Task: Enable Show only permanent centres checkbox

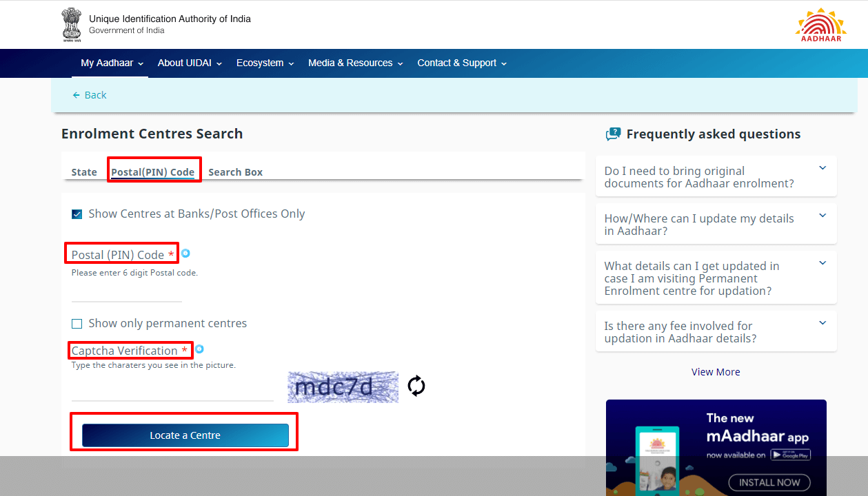Action: tap(77, 324)
